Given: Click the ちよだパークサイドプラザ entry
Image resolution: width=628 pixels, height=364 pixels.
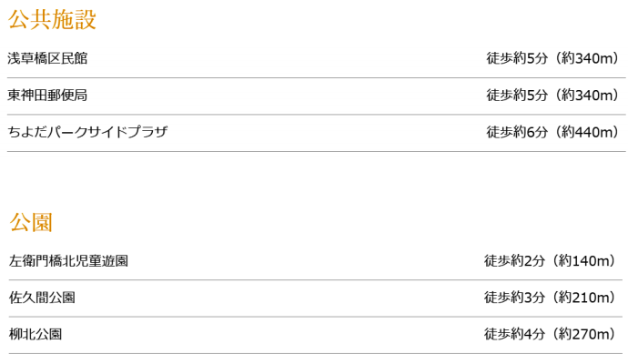Looking at the screenshot, I should click(87, 132).
